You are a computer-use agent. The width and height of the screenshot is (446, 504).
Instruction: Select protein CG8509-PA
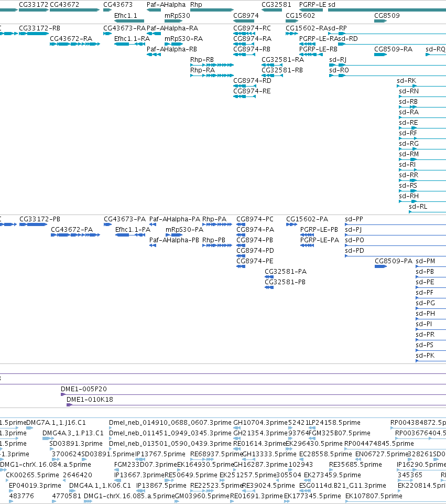click(x=394, y=261)
